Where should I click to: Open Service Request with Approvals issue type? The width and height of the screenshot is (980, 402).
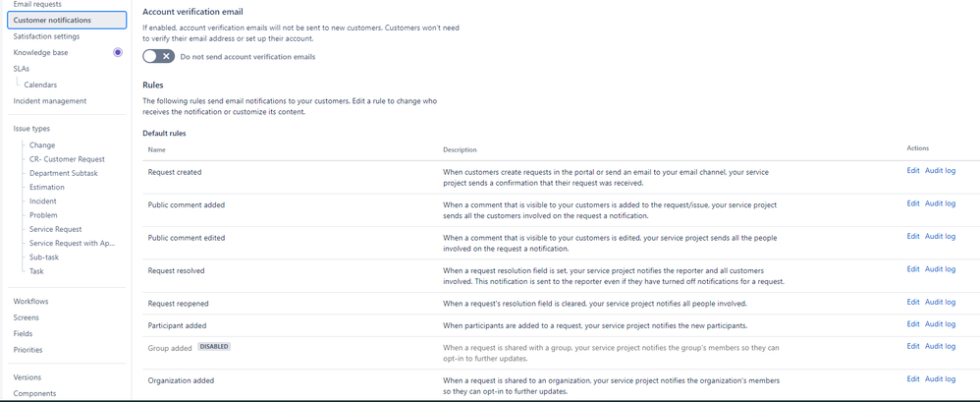(73, 243)
